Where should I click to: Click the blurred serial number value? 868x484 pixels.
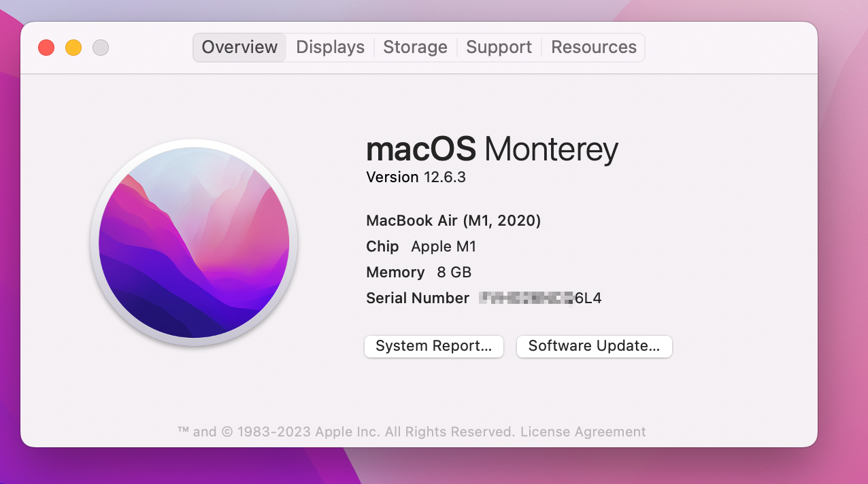[527, 298]
